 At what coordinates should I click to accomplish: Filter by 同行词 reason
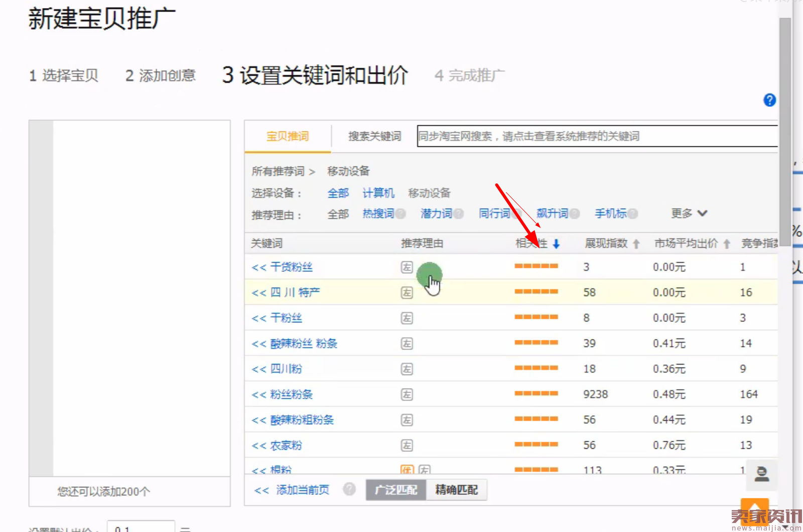point(494,214)
